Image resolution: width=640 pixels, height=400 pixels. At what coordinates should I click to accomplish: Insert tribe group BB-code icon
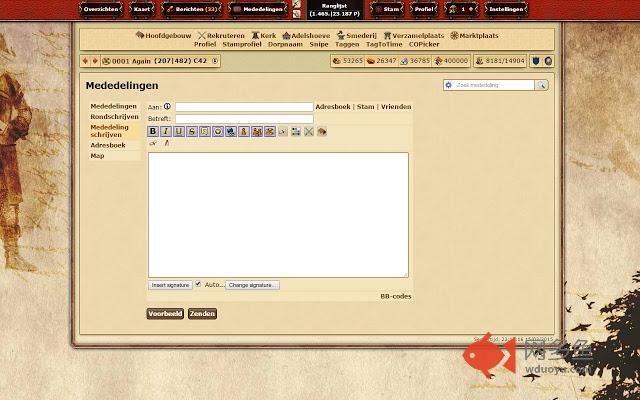click(x=257, y=131)
